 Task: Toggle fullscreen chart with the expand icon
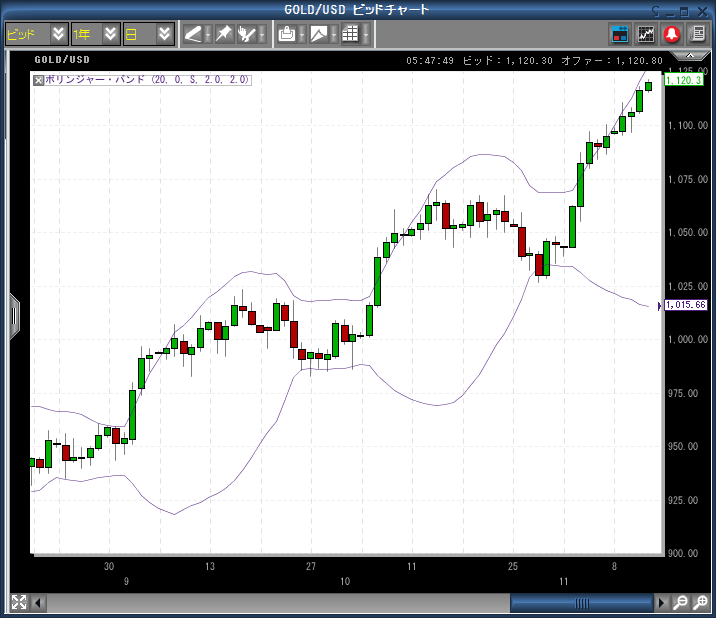(18, 602)
